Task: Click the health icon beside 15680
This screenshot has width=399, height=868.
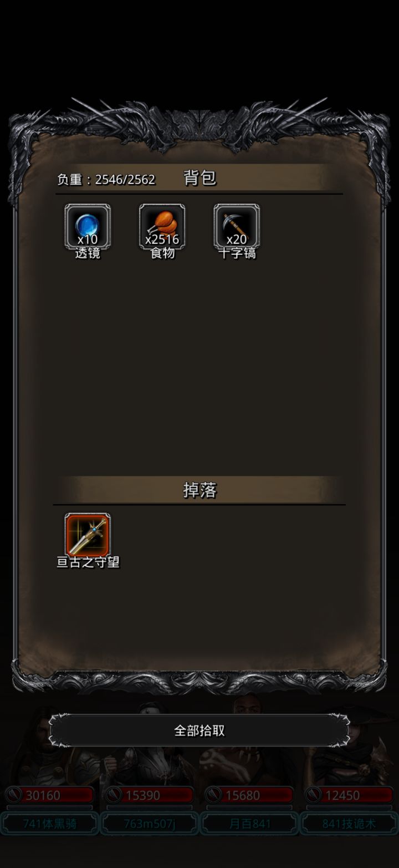Action: tap(213, 795)
